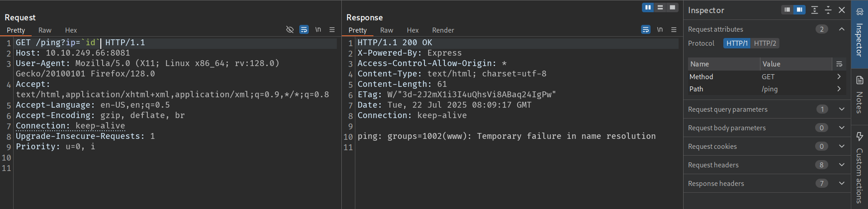Show non-printable characters in Request pane

point(318,29)
